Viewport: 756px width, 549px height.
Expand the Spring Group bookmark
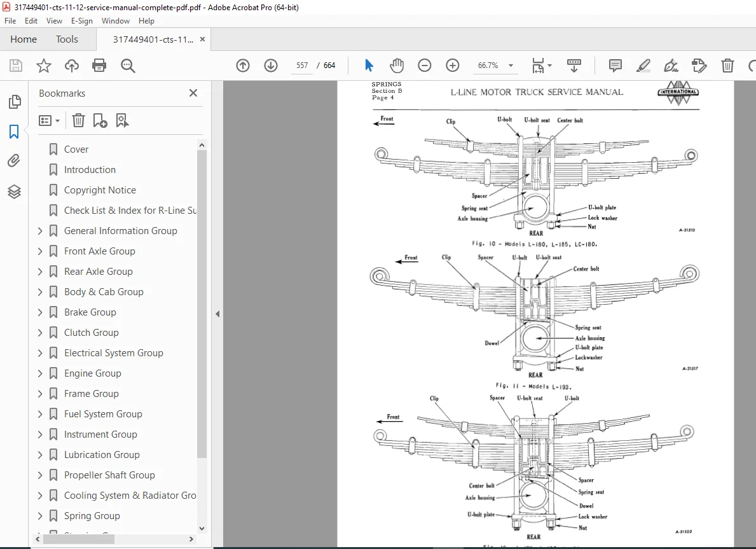40,516
